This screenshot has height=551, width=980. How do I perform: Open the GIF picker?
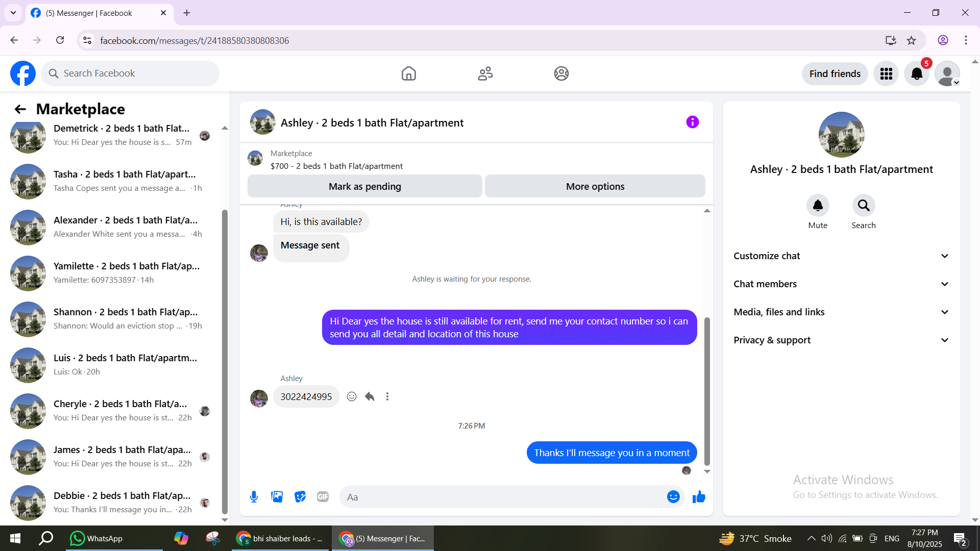pos(323,497)
